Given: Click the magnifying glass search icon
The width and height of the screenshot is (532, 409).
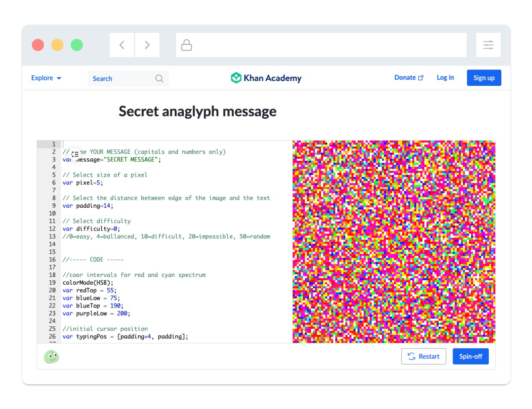Looking at the screenshot, I should click(159, 79).
